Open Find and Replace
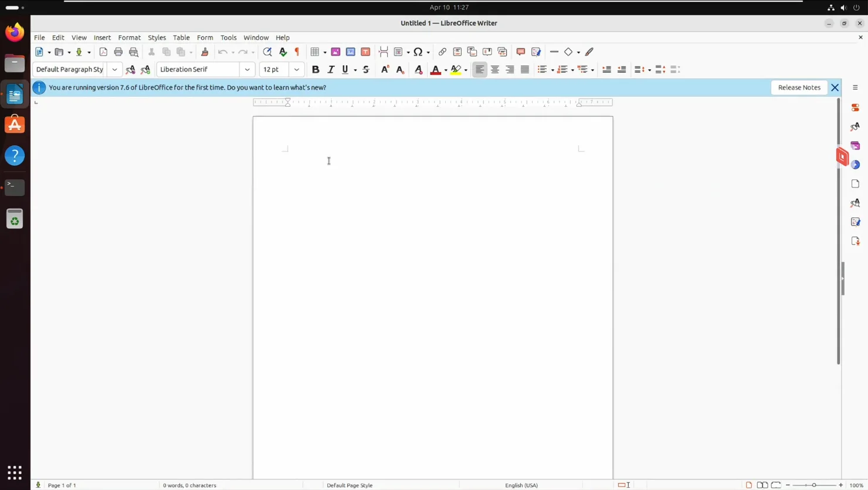Screen dimensions: 868x490 click(x=267, y=52)
